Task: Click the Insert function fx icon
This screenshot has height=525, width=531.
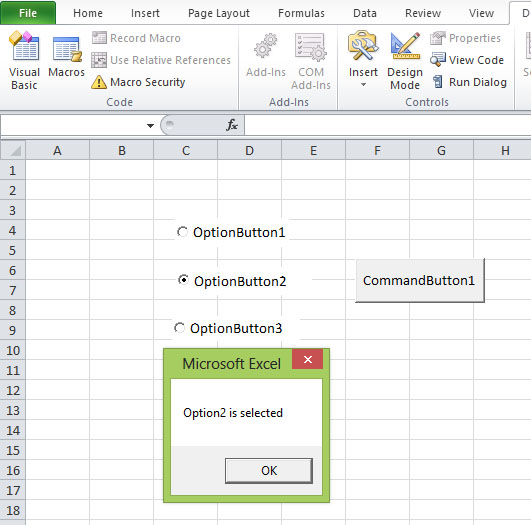Action: coord(232,125)
